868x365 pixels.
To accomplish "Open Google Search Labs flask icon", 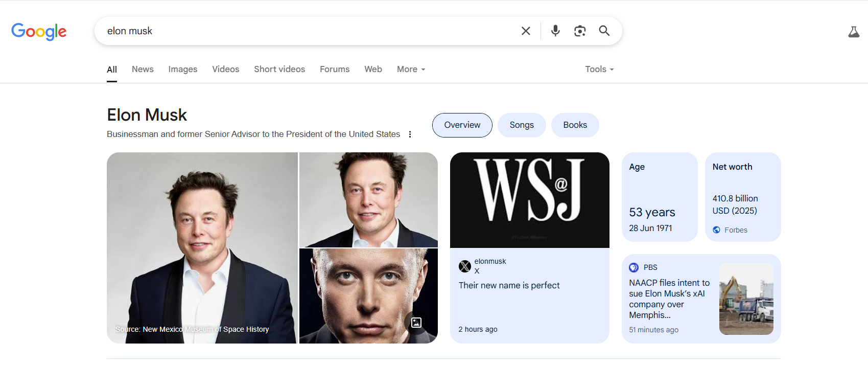I will pyautogui.click(x=854, y=32).
